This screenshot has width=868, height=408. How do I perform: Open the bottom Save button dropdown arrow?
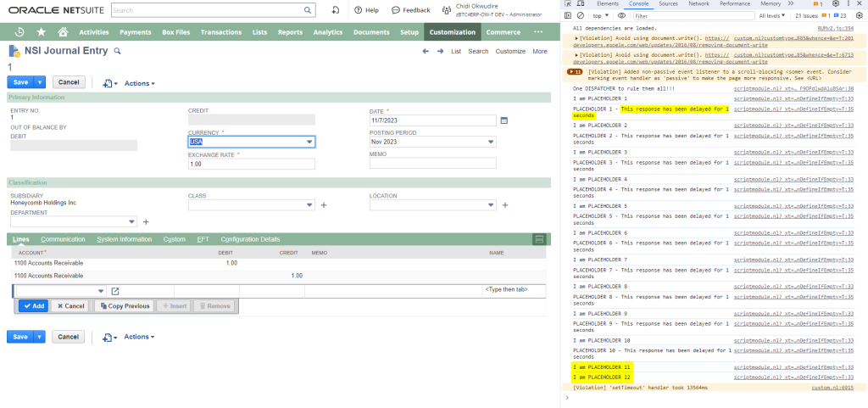coord(39,337)
